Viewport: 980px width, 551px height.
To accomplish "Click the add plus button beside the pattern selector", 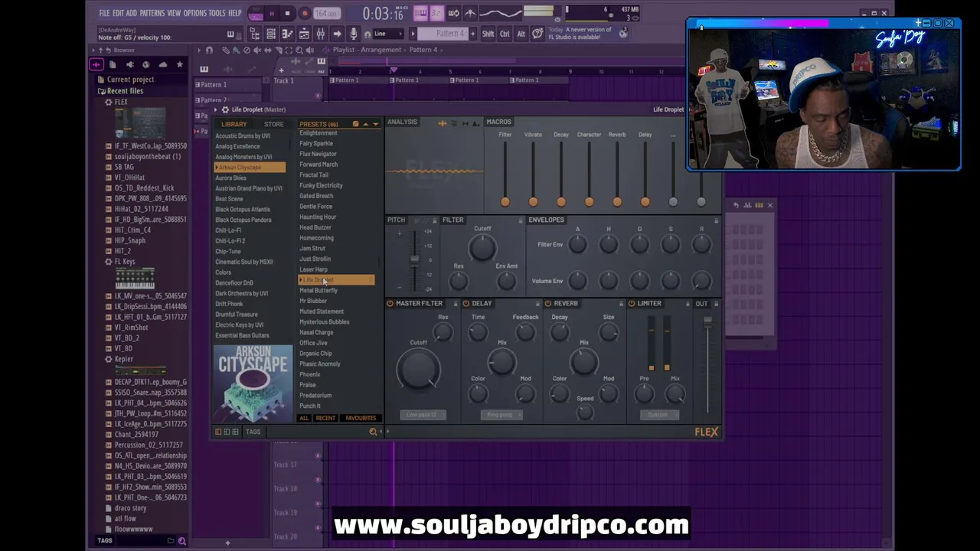I will (x=475, y=34).
